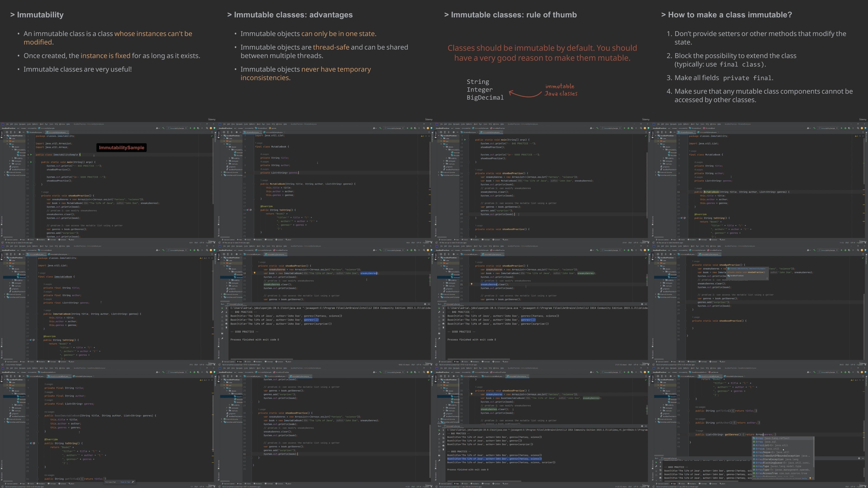Image resolution: width=868 pixels, height=488 pixels.
Task: Click toolbar Run icon, red ImmutabilitySample label frame
Action: [191, 128]
